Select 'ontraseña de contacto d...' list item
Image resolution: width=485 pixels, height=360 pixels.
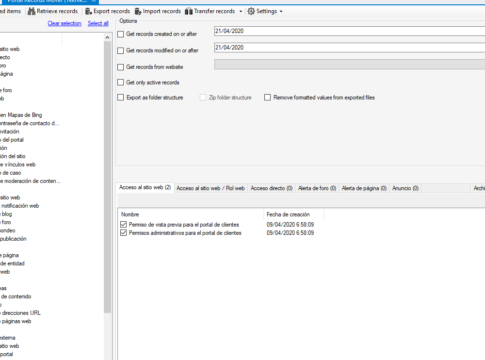tap(29, 123)
